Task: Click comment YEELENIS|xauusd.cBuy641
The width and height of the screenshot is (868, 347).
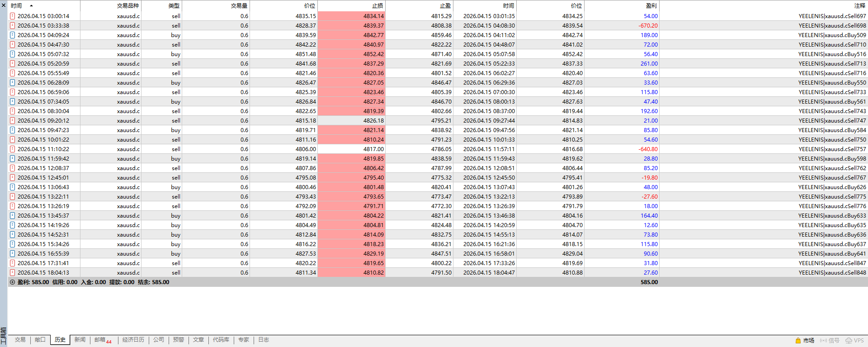Action: (x=832, y=253)
